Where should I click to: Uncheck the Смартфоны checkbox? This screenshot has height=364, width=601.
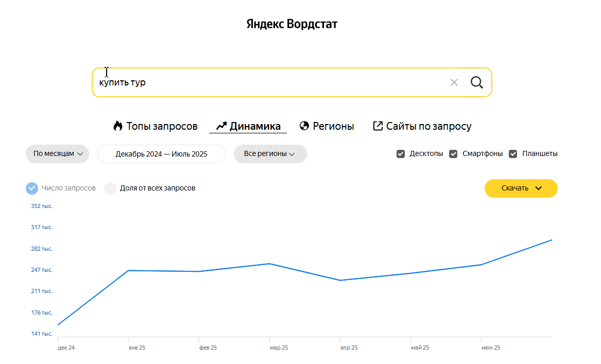(x=453, y=154)
